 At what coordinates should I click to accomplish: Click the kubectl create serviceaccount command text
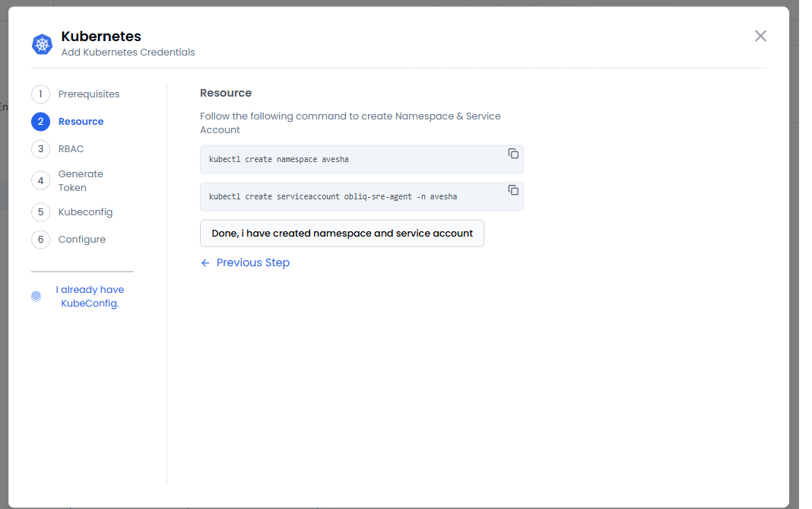tap(333, 197)
